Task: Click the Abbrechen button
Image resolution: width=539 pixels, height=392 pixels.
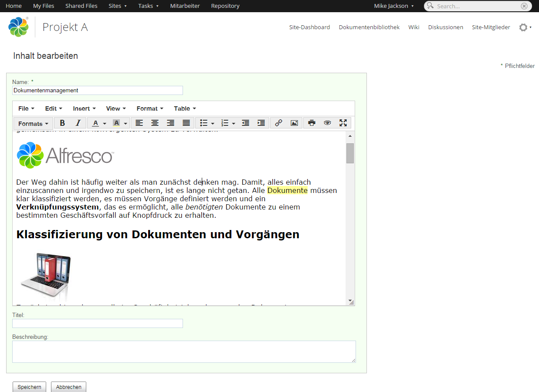Action: click(68, 387)
